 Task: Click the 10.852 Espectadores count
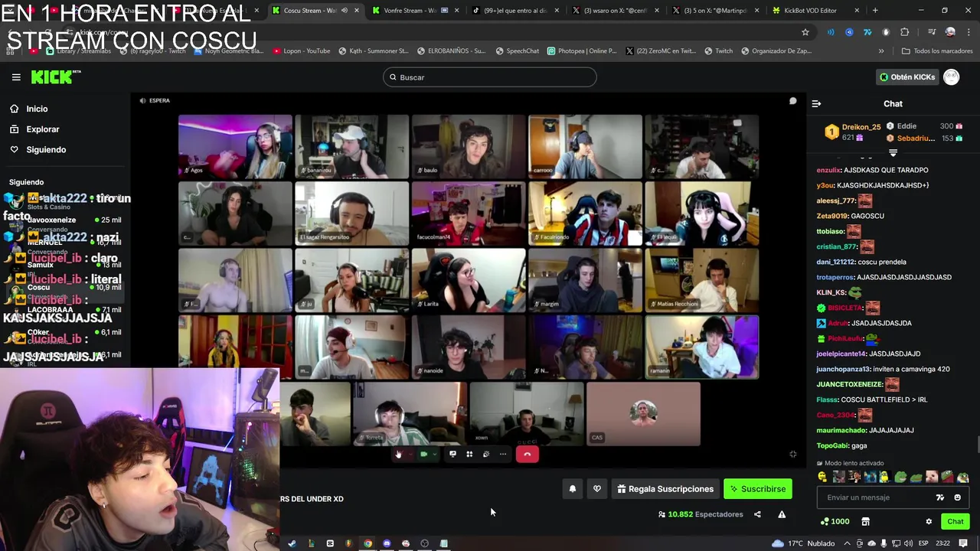coord(701,514)
